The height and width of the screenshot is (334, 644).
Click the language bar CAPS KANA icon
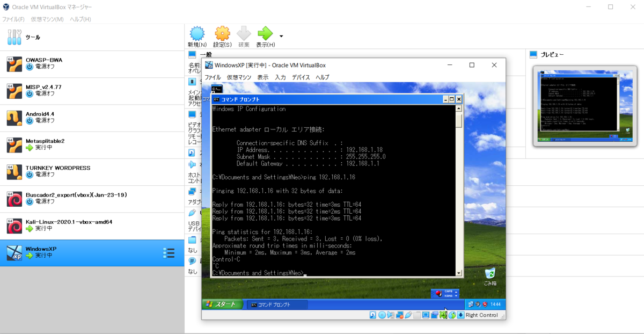pos(449,294)
